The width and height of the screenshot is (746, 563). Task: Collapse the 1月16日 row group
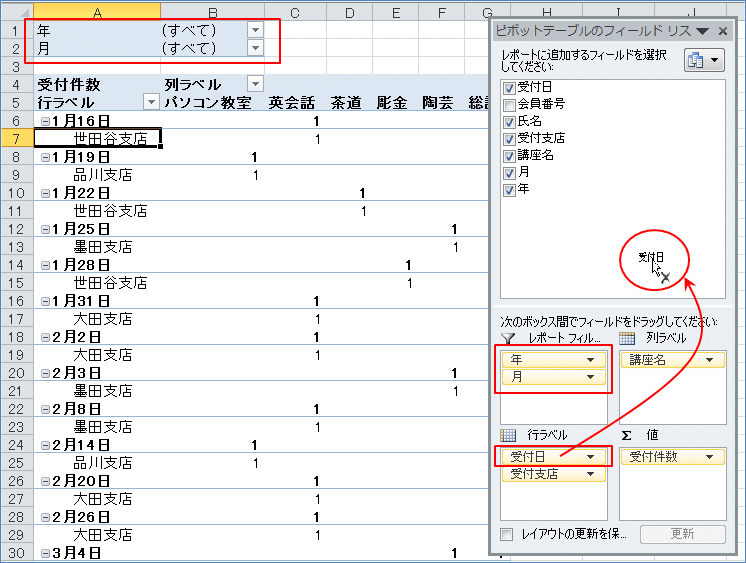pyautogui.click(x=45, y=121)
